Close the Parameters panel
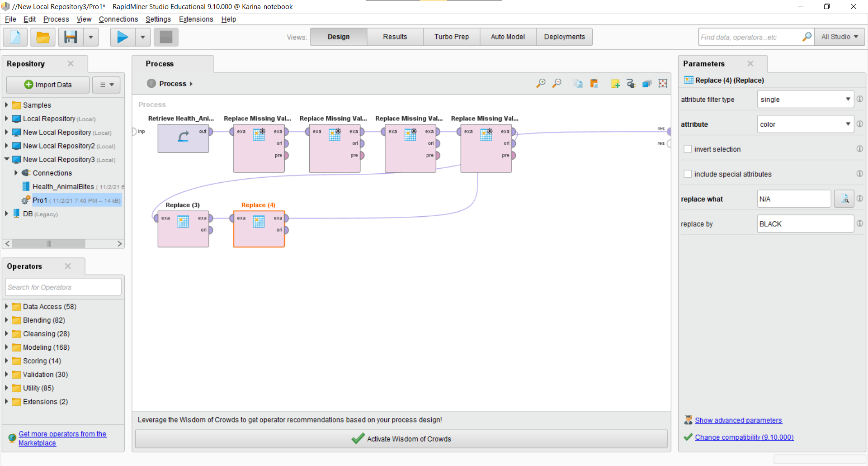The height and width of the screenshot is (466, 868). [750, 64]
